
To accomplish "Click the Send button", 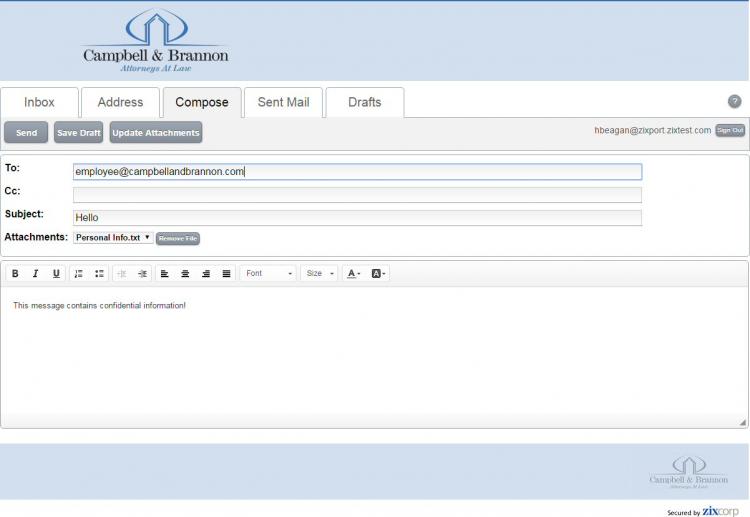I will (26, 133).
